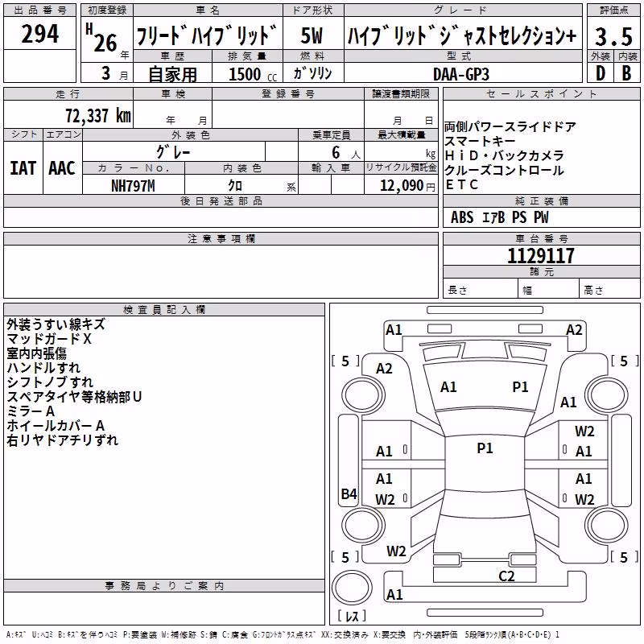Select the 評価点 header label
Viewport: 644px width, 644px height.
click(x=614, y=10)
